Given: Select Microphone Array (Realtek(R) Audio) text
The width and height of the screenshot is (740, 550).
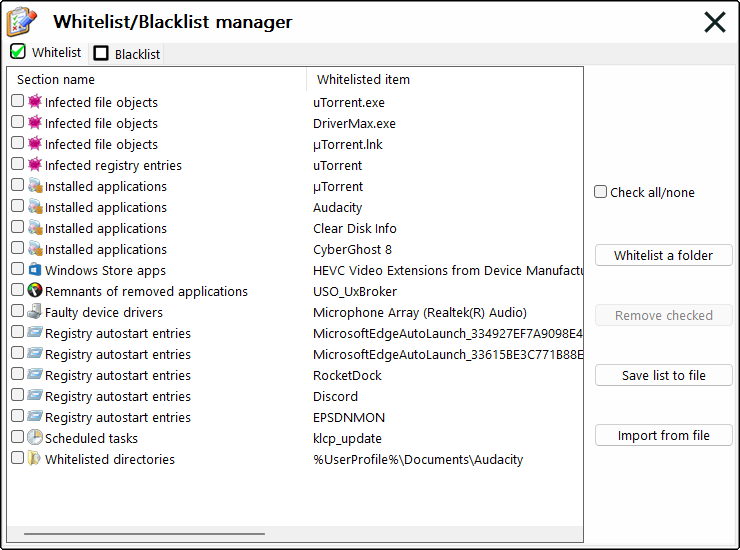Looking at the screenshot, I should coord(420,313).
